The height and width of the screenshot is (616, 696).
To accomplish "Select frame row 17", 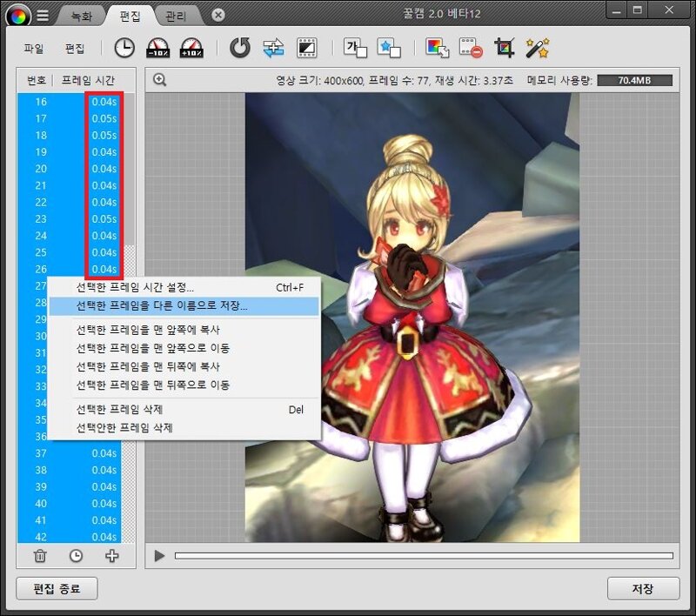I will (70, 118).
